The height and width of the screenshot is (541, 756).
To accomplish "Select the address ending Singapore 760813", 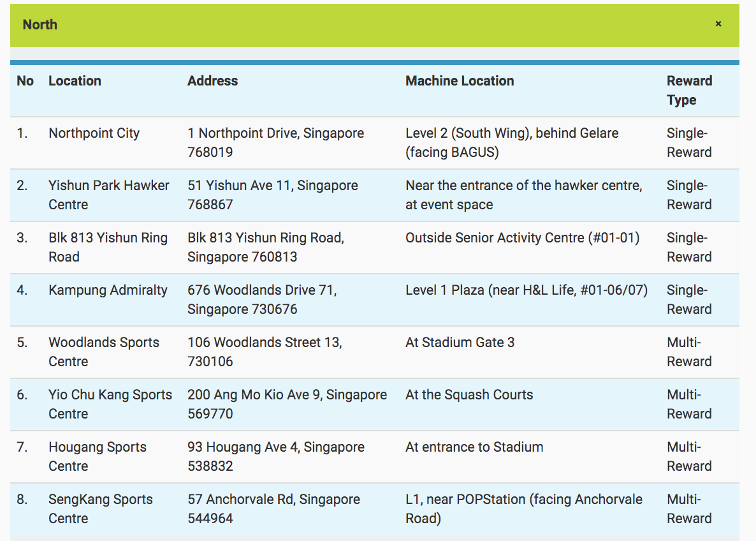I will 266,247.
